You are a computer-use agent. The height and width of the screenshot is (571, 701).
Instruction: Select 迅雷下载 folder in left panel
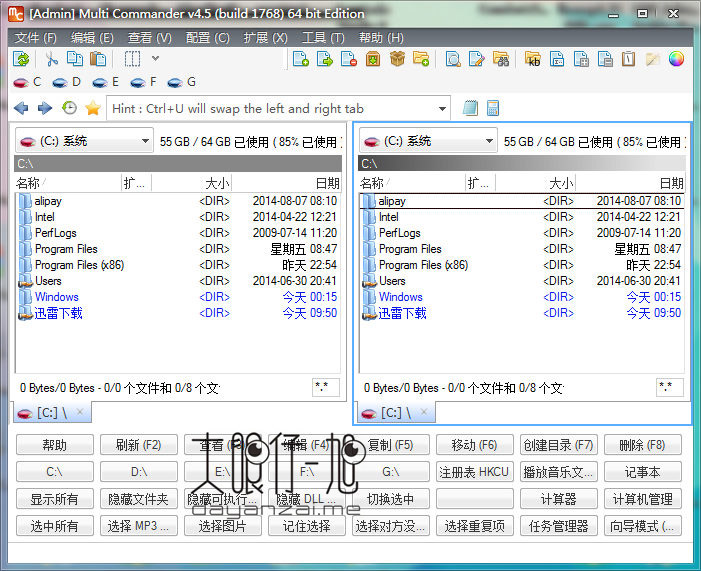[x=178, y=313]
